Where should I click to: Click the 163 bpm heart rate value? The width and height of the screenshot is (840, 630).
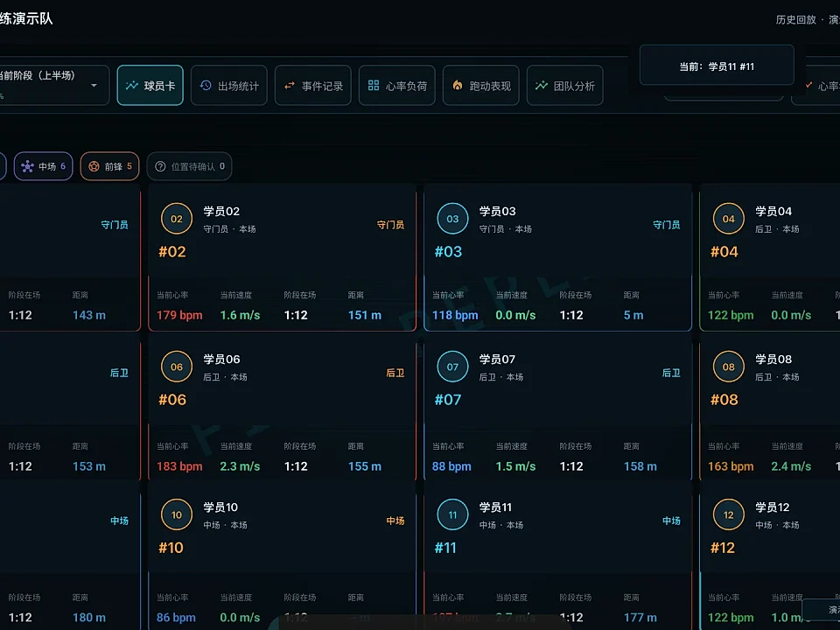pyautogui.click(x=731, y=466)
